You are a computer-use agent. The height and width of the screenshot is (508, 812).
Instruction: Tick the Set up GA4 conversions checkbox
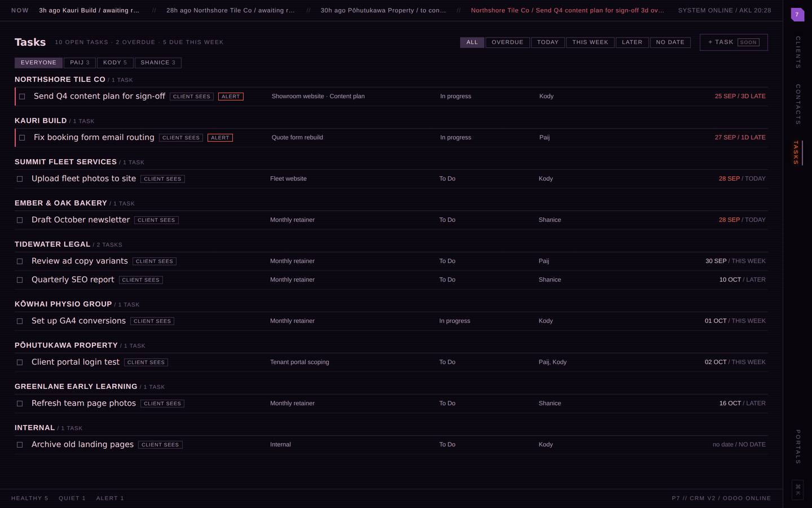click(20, 321)
